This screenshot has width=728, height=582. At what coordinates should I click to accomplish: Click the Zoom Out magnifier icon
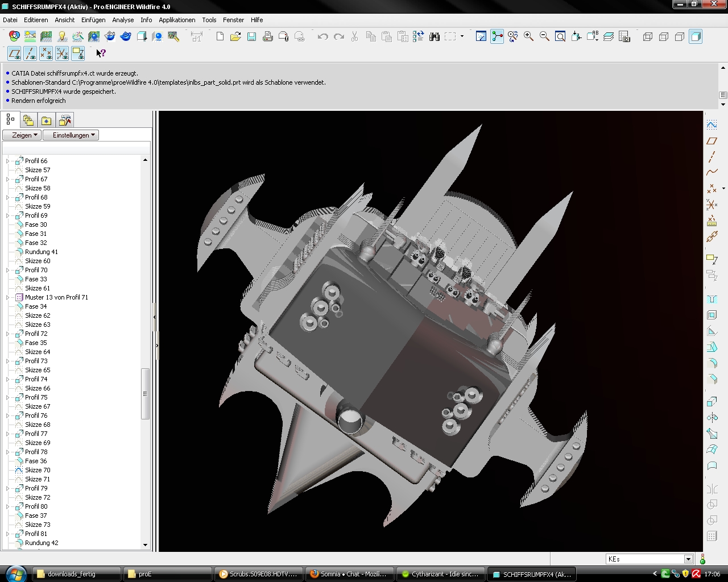[544, 36]
